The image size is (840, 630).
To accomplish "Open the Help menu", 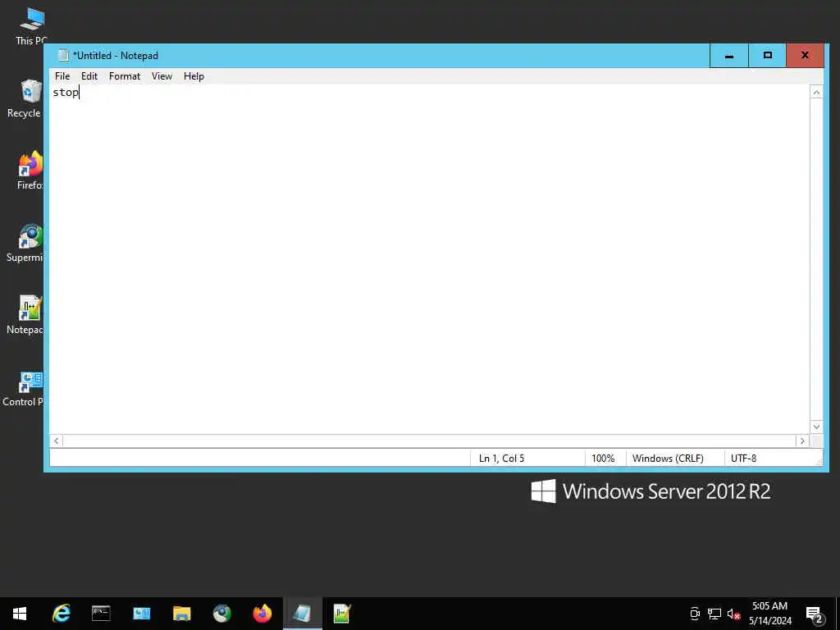I will (194, 76).
